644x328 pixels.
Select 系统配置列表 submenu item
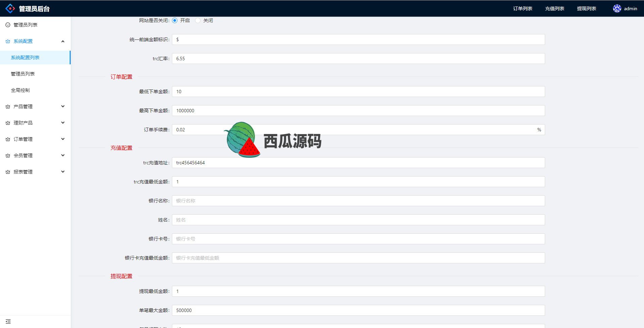pos(35,58)
